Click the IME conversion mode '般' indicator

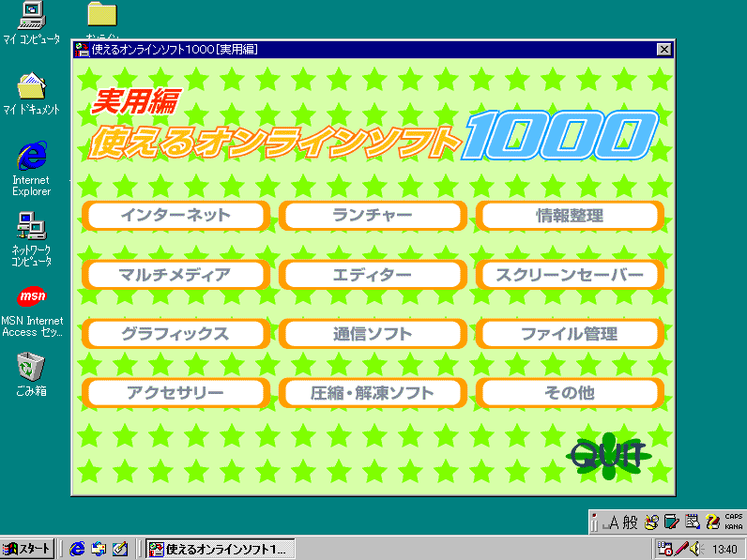[630, 522]
